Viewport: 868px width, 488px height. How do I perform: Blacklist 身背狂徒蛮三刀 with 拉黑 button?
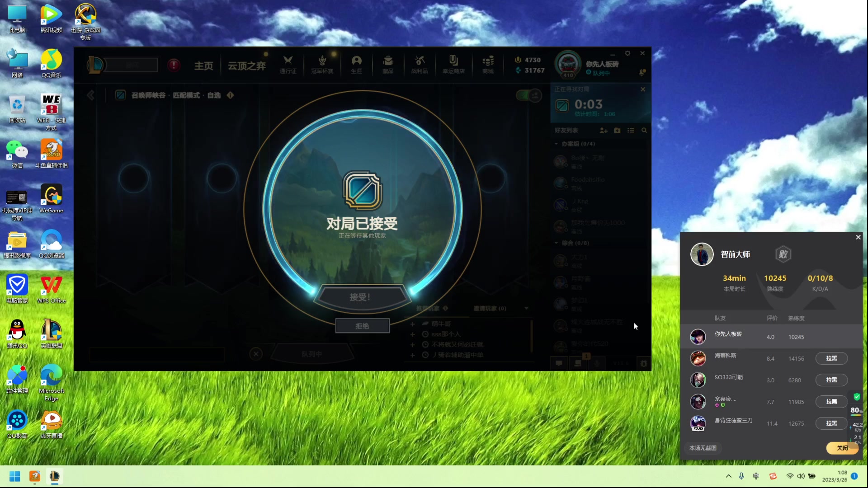tap(831, 423)
